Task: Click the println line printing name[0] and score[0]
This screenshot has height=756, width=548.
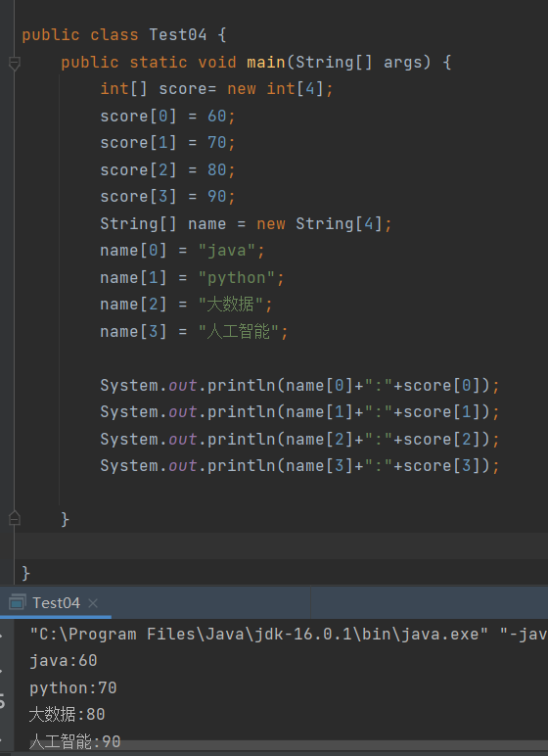Action: [299, 385]
